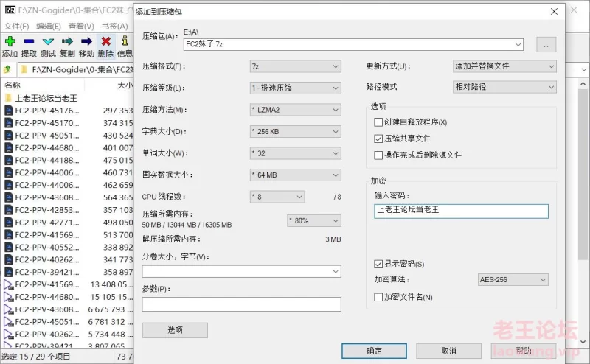Close the 添加到压缩包 dialog
590x364 pixels.
tap(555, 12)
